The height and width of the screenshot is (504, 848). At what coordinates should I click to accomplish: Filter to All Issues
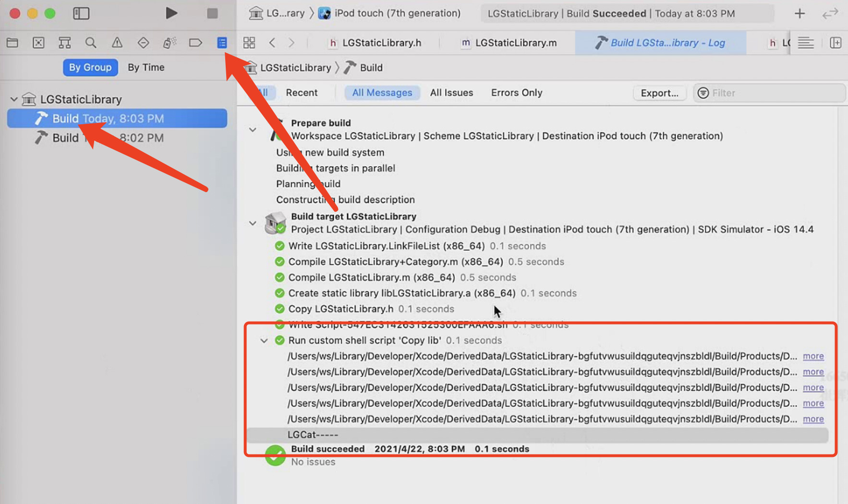click(451, 93)
